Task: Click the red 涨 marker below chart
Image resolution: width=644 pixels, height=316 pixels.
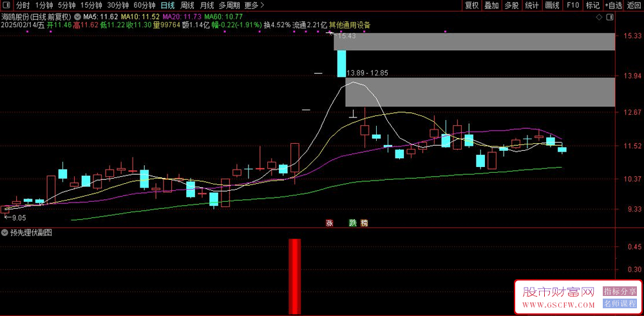Action: pos(329,223)
